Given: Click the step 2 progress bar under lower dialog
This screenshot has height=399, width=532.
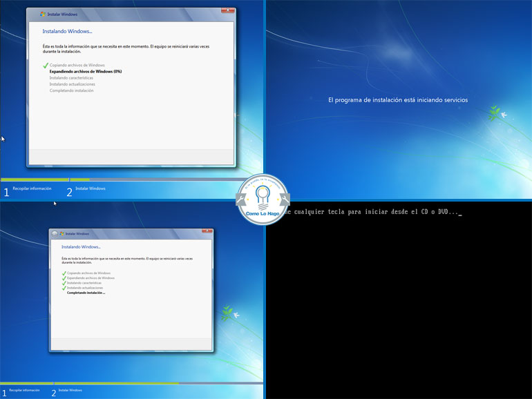Looking at the screenshot, I should pyautogui.click(x=158, y=383).
